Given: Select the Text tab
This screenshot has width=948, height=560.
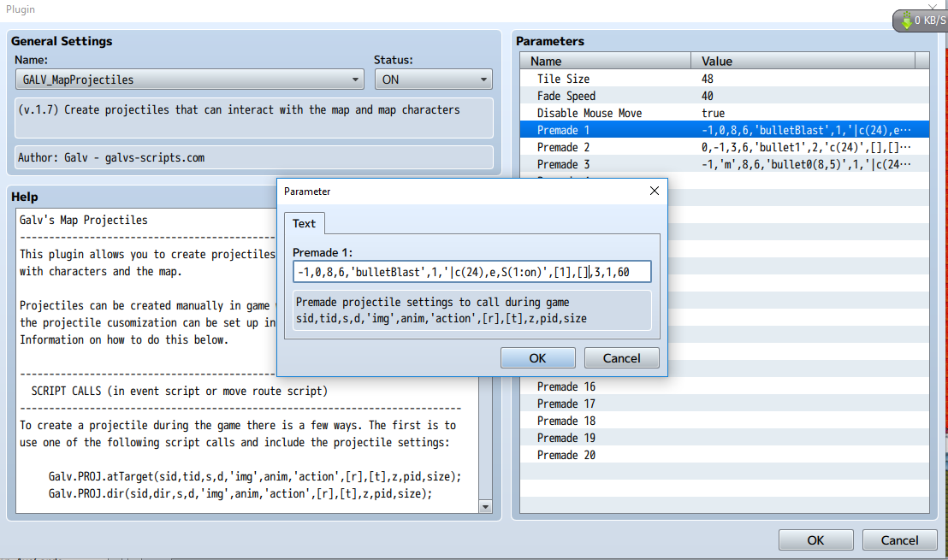Looking at the screenshot, I should click(304, 223).
